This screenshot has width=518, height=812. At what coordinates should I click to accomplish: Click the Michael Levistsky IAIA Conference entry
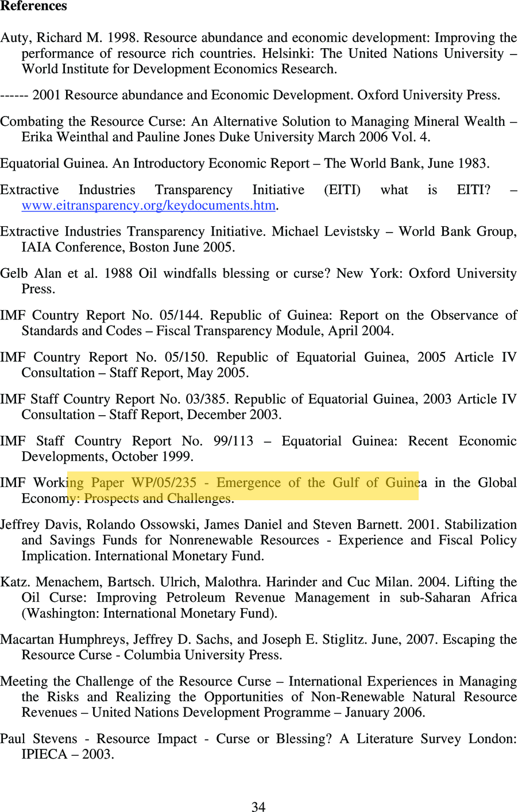coord(258,239)
